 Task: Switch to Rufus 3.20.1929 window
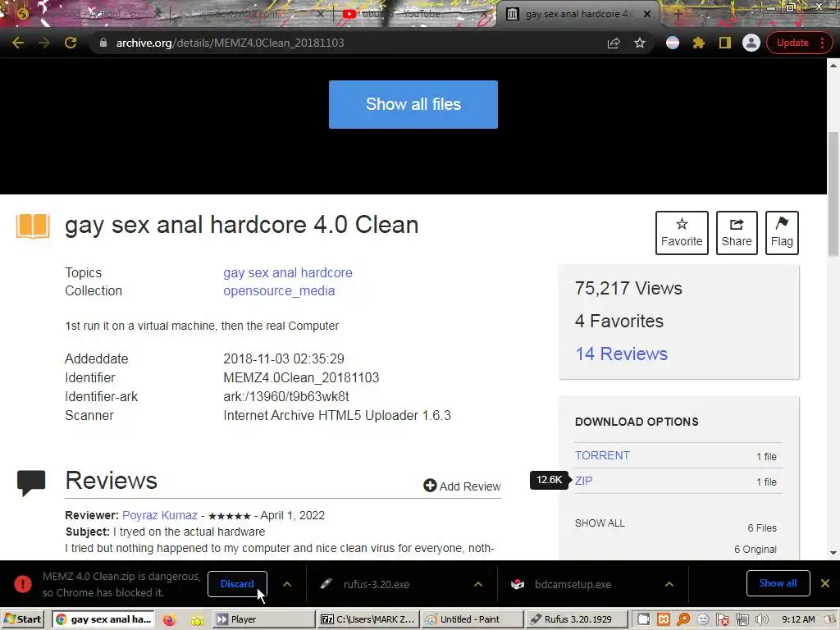pos(576,619)
